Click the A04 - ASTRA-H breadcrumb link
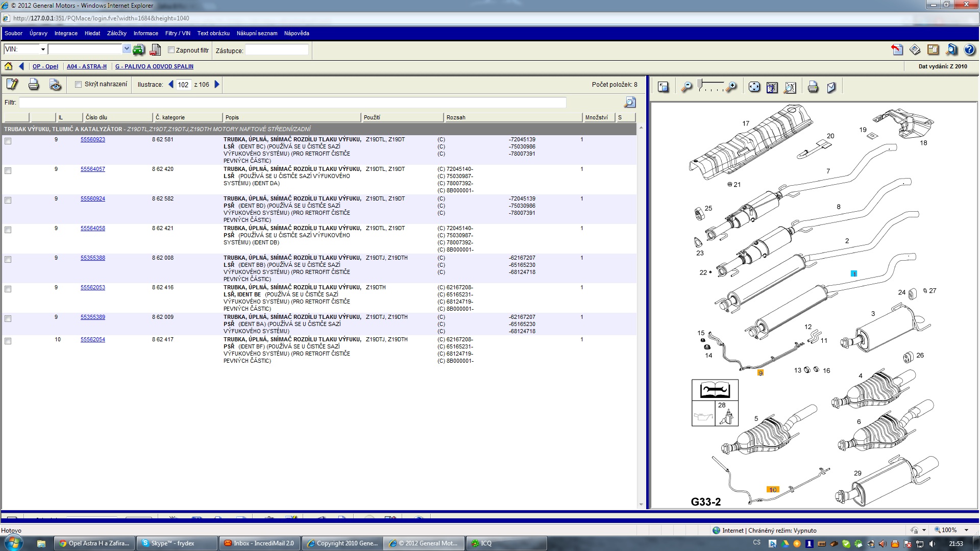980x551 pixels. point(87,66)
